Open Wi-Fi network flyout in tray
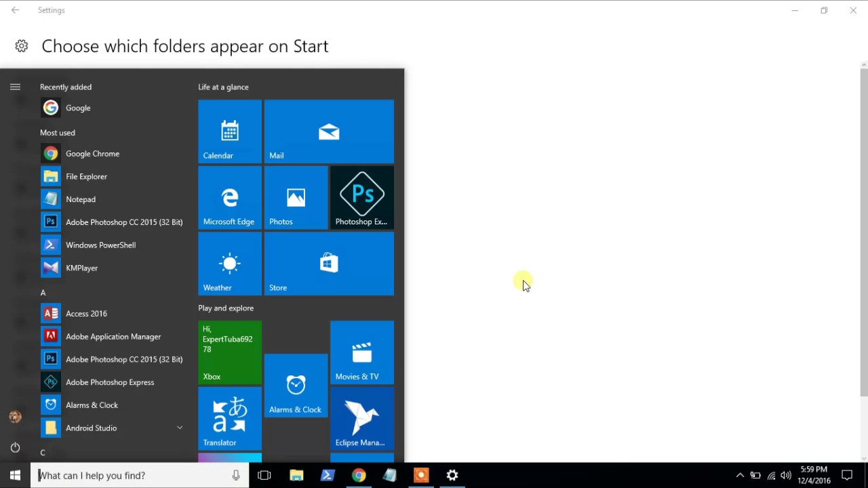The height and width of the screenshot is (488, 868). click(771, 475)
